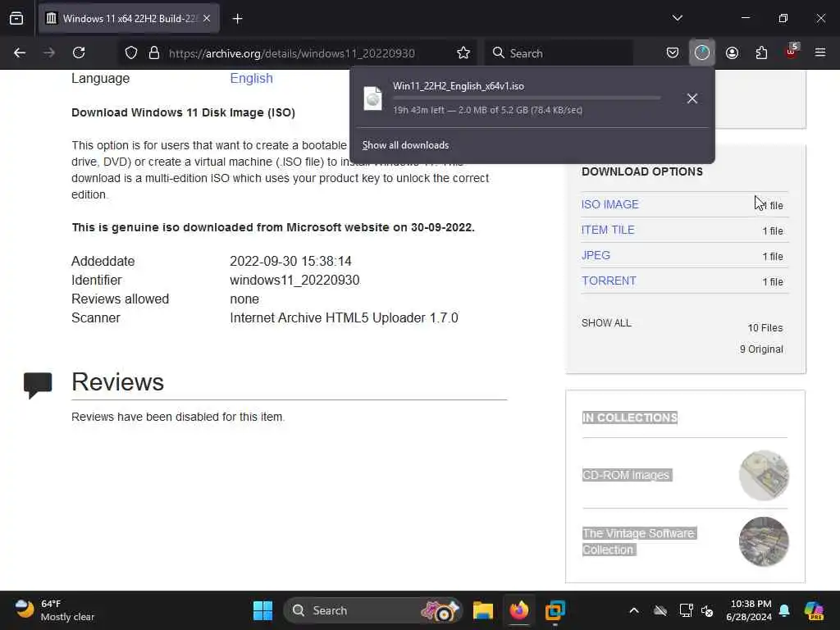
Task: Open The Vintage Software Collection link
Action: coord(638,541)
